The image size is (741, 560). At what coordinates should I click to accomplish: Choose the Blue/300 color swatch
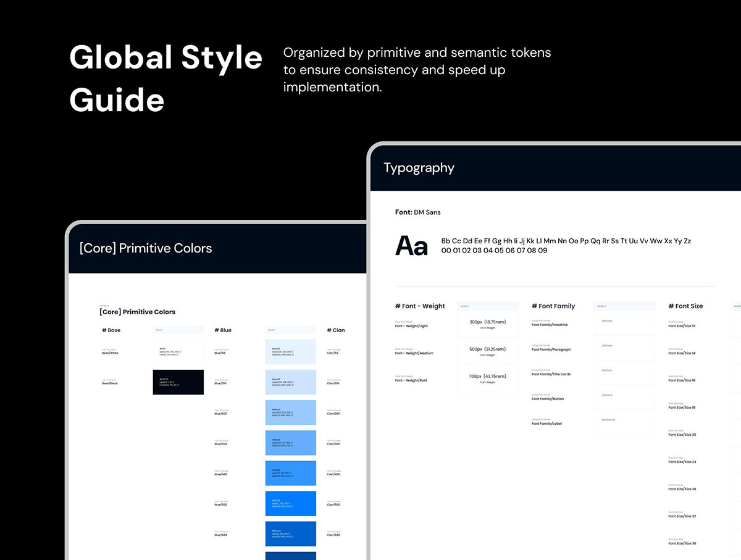pos(290,443)
